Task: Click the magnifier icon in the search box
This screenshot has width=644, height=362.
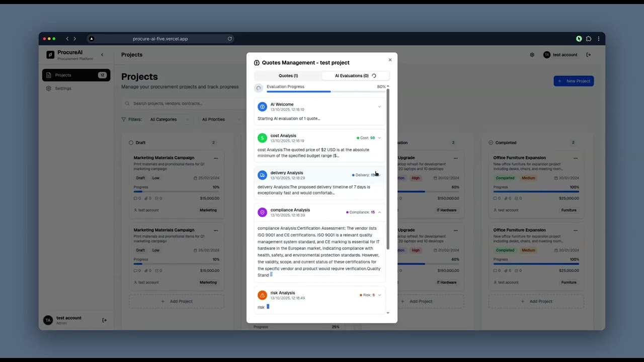Action: [128, 104]
